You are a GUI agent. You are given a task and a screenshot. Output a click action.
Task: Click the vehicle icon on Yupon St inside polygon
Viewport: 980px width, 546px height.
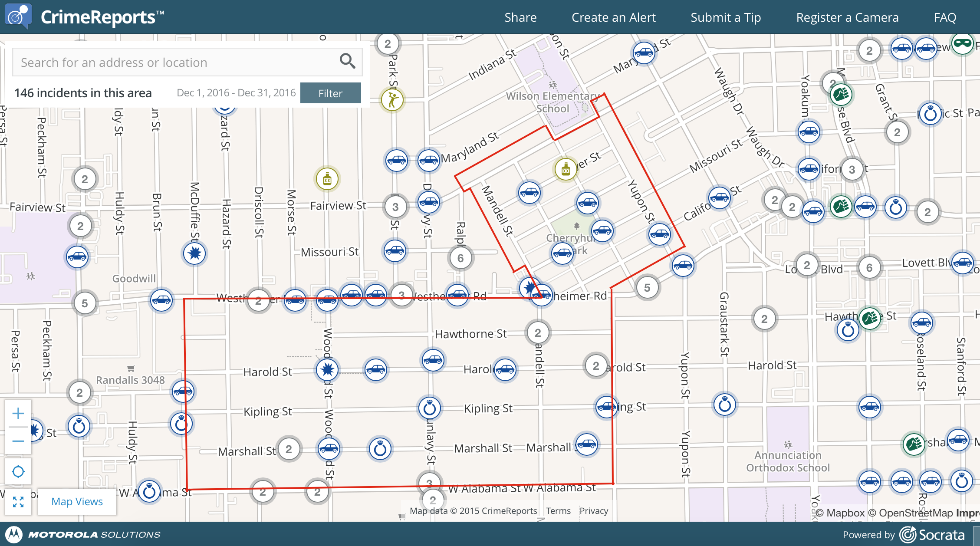pyautogui.click(x=660, y=234)
